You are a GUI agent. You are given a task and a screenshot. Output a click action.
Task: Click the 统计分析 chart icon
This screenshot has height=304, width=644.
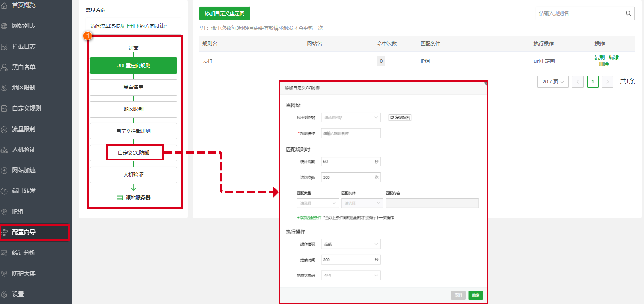click(5, 253)
